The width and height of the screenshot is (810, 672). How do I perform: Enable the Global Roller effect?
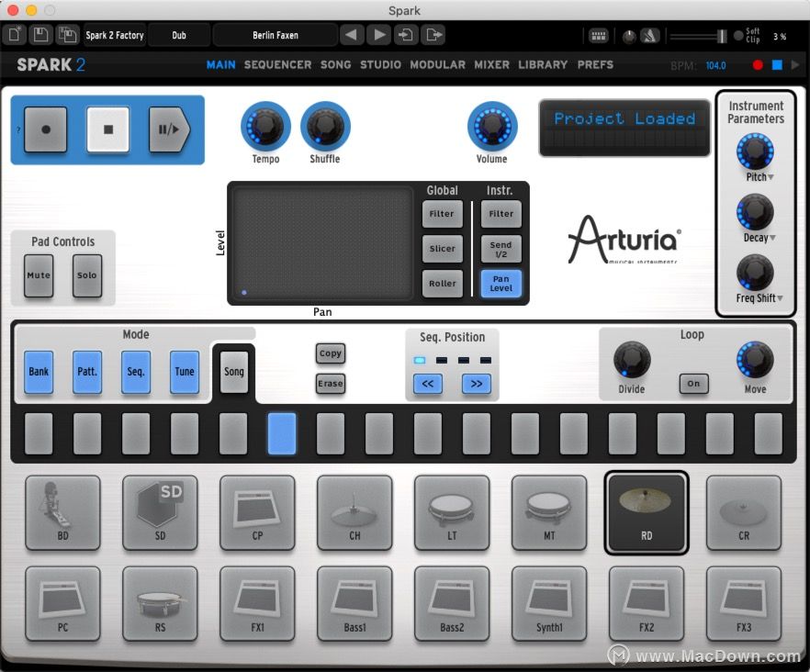tap(442, 284)
